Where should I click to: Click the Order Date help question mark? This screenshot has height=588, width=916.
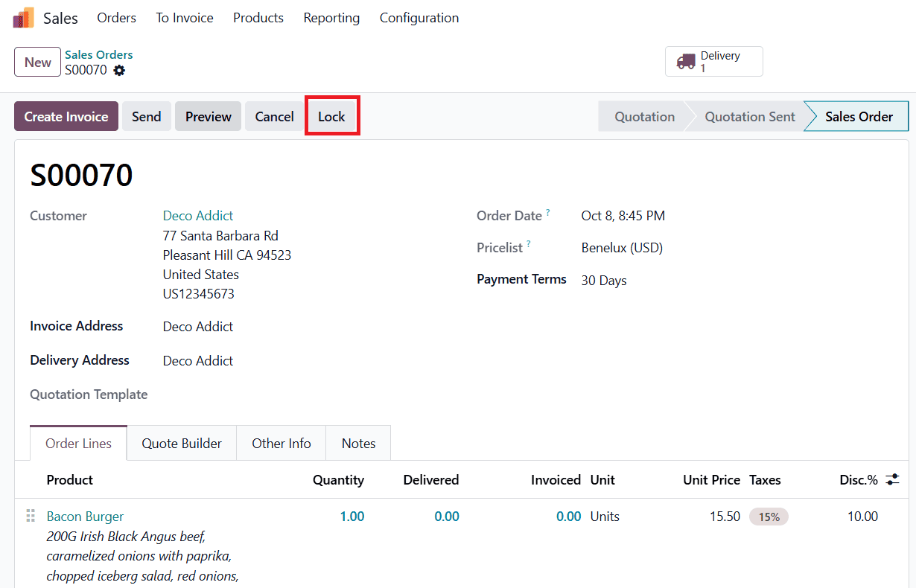(x=548, y=213)
